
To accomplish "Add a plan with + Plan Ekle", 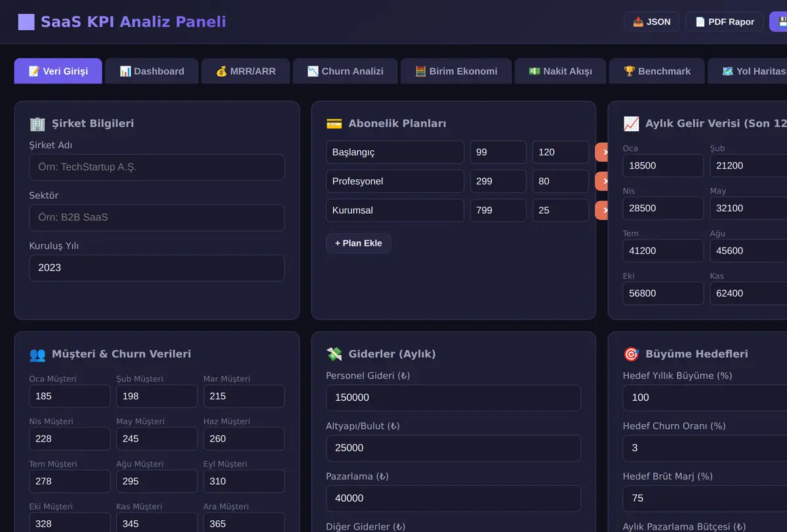I will (358, 243).
